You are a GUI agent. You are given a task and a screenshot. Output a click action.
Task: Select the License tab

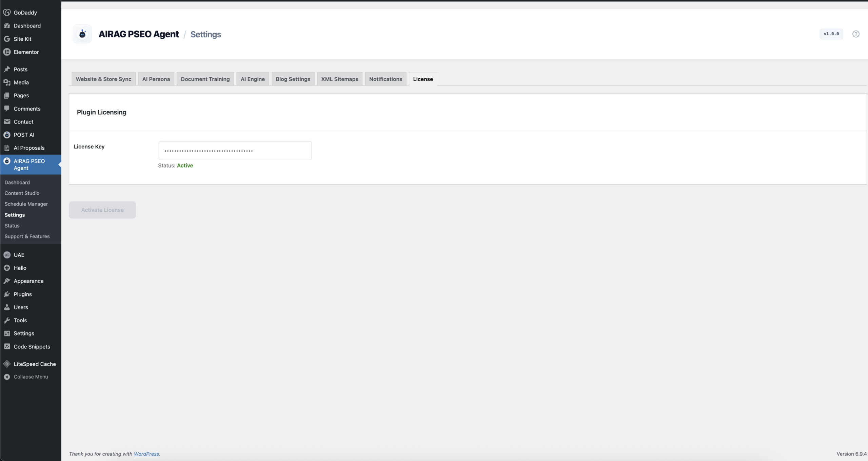click(x=423, y=79)
